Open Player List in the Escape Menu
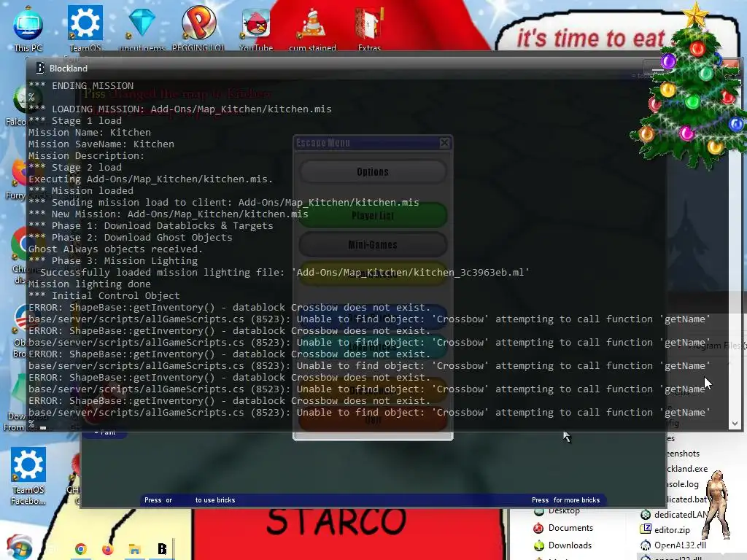Viewport: 747px width, 560px height. click(373, 216)
